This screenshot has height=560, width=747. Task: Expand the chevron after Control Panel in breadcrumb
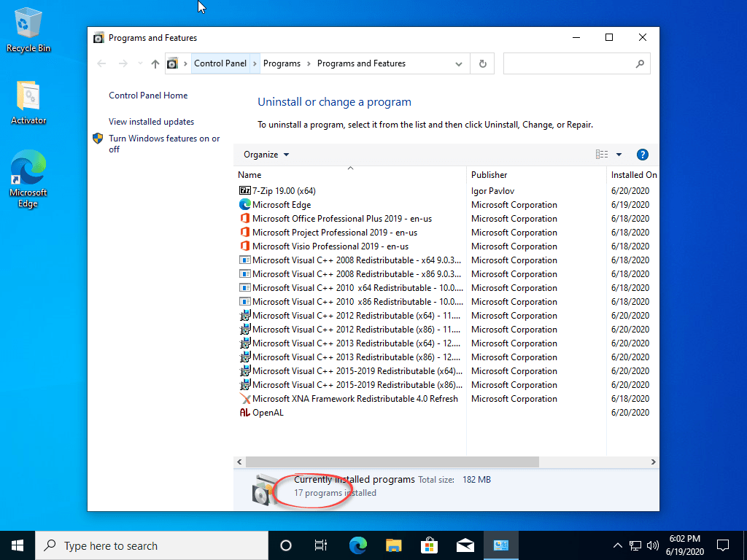click(255, 64)
